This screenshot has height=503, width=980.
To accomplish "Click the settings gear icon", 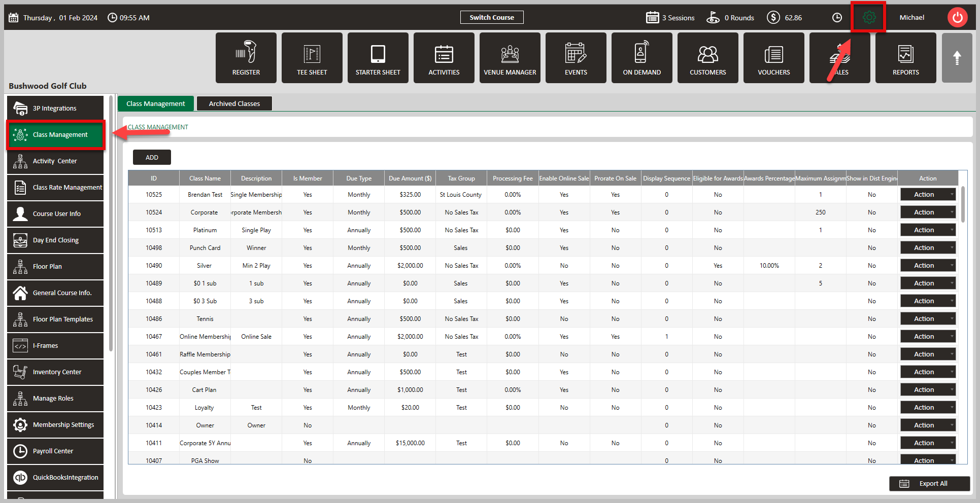I will [869, 18].
